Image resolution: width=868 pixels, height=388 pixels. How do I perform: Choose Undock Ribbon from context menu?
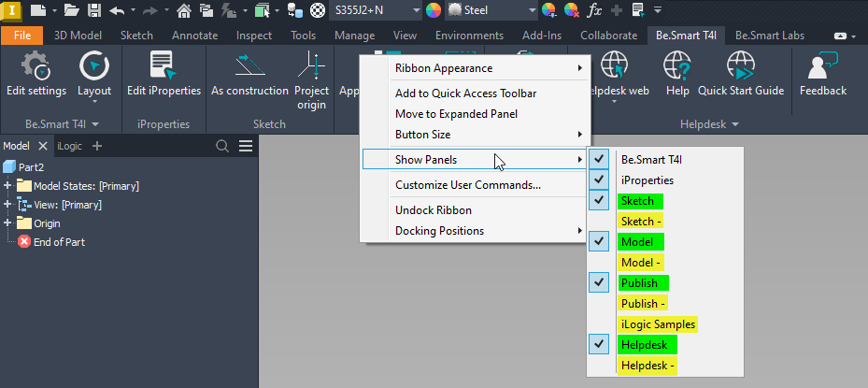(x=434, y=210)
